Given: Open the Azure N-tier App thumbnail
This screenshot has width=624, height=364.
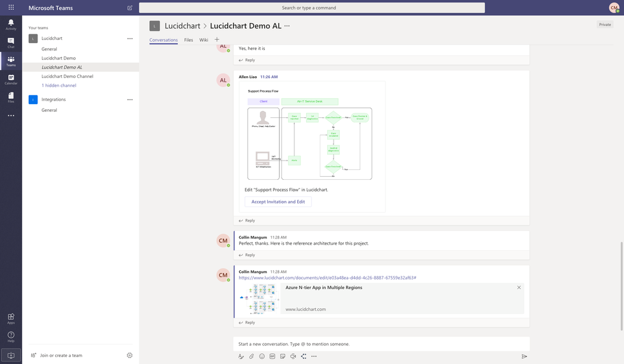Looking at the screenshot, I should click(258, 298).
